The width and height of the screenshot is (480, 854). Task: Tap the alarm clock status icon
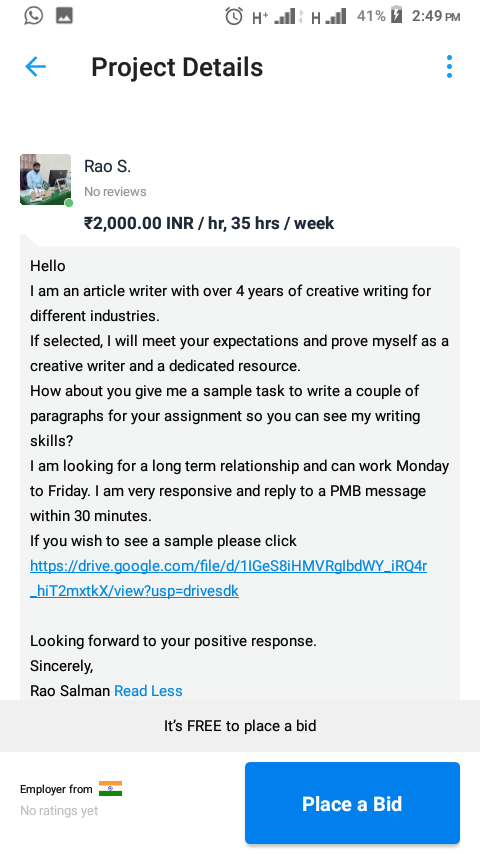(234, 16)
